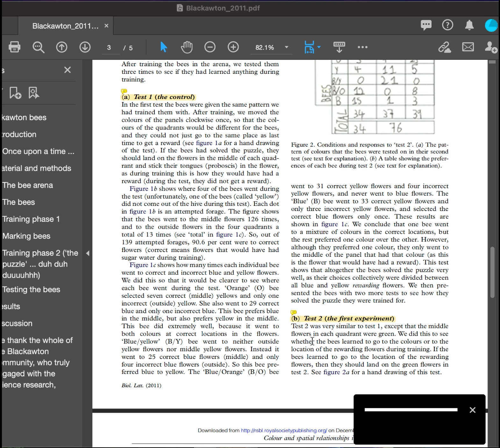
Task: Open 'Training phase 1' bookmark
Action: tap(31, 219)
